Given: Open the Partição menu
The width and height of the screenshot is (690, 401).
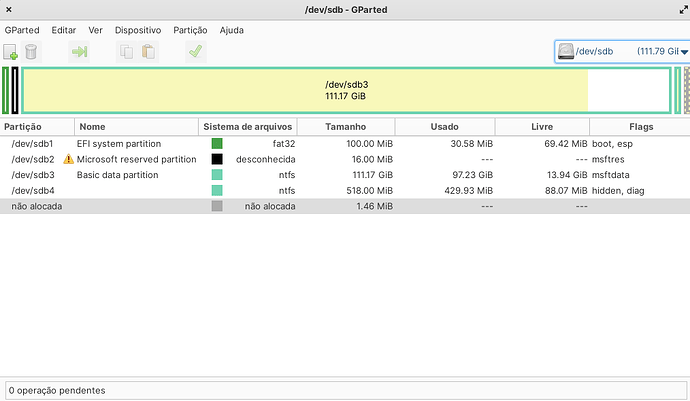Looking at the screenshot, I should tap(190, 30).
